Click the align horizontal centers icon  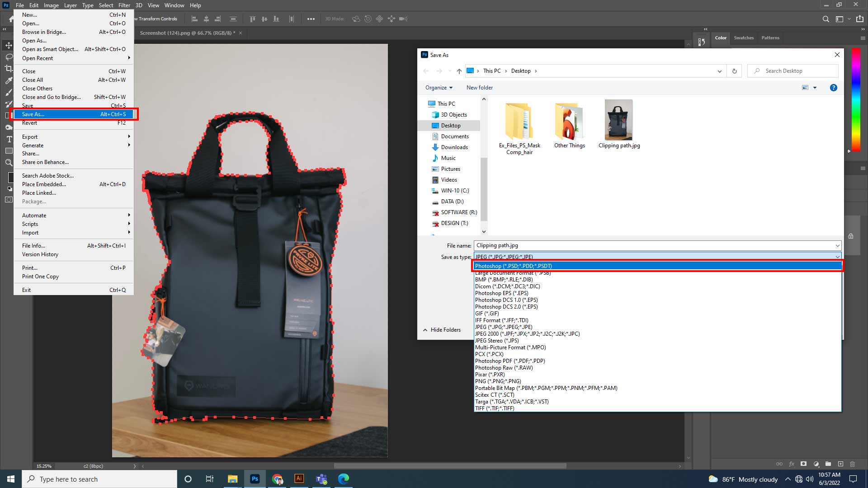pyautogui.click(x=206, y=19)
